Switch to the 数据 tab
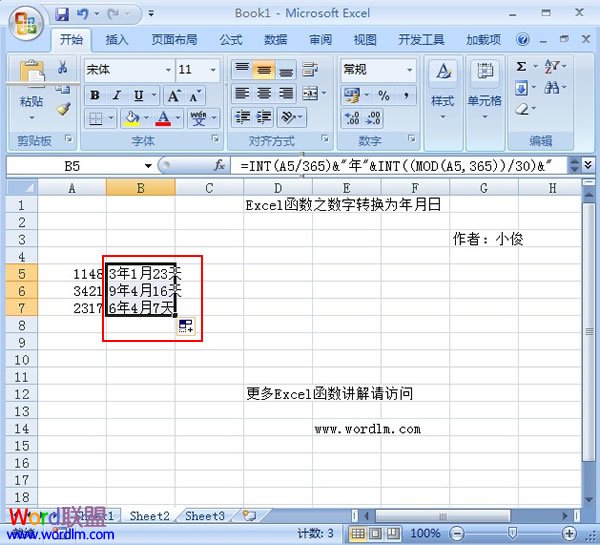 (276, 40)
